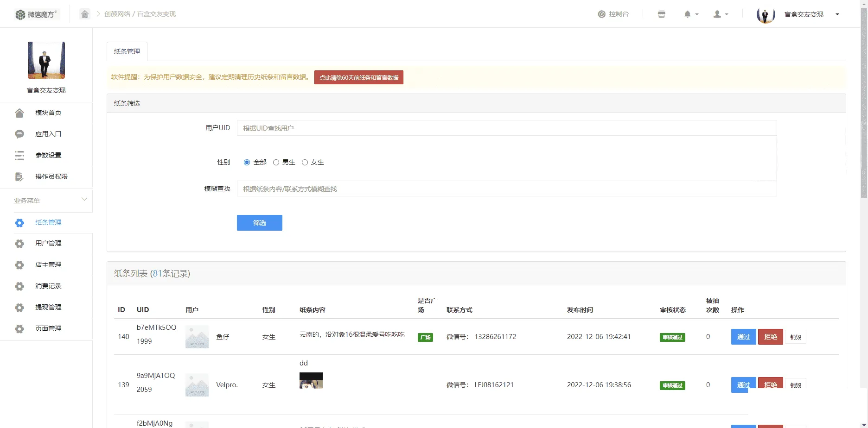Open the 控制台 console link
The height and width of the screenshot is (428, 868).
tap(613, 14)
